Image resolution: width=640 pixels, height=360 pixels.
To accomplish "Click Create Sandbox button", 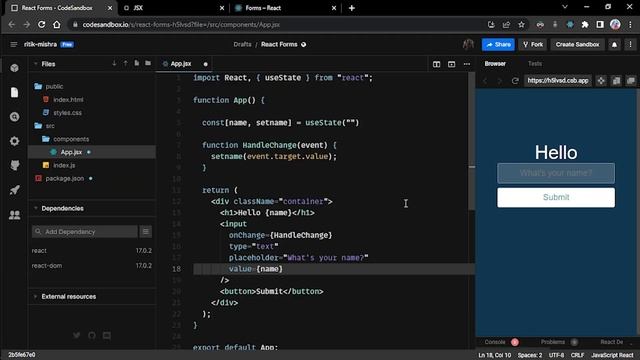I will pos(577,44).
